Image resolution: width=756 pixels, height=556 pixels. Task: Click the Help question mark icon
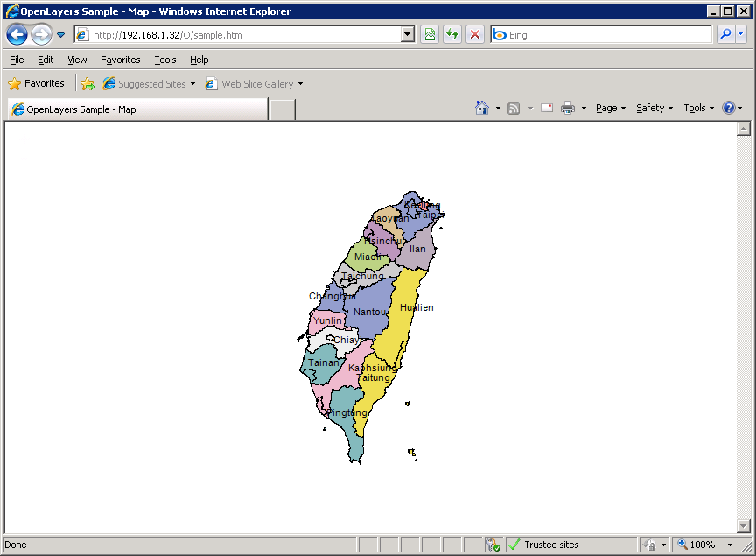tap(728, 108)
